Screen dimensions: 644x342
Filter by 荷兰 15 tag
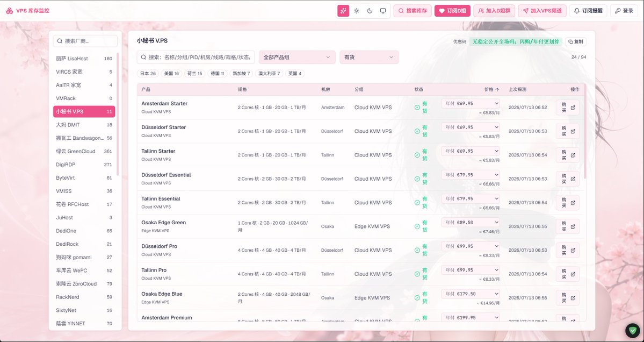(194, 74)
